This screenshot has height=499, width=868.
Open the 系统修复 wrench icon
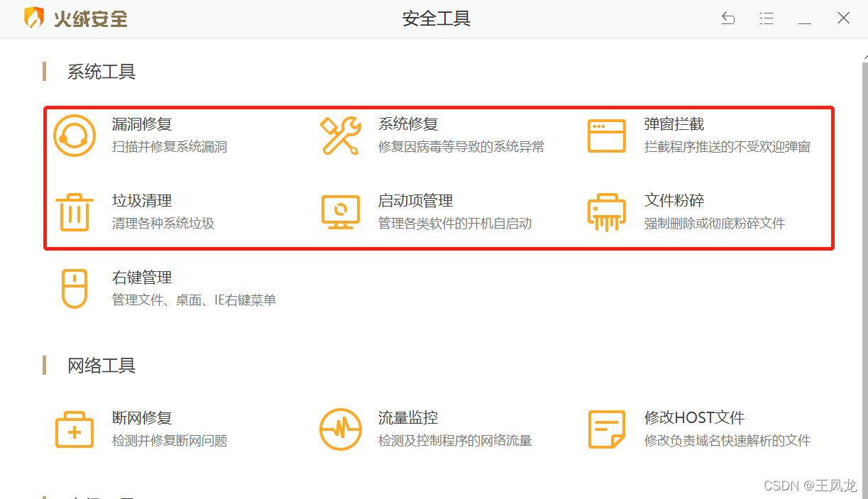(x=341, y=136)
